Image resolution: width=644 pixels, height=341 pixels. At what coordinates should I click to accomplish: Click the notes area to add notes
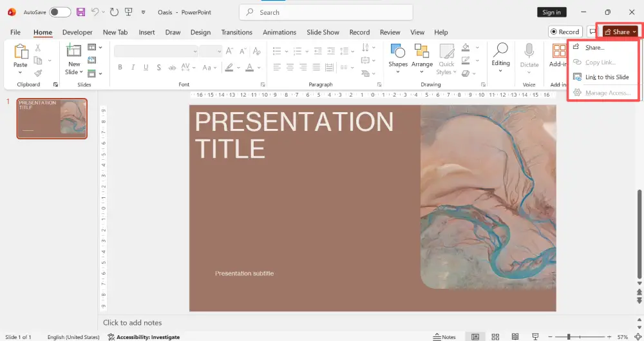[132, 322]
